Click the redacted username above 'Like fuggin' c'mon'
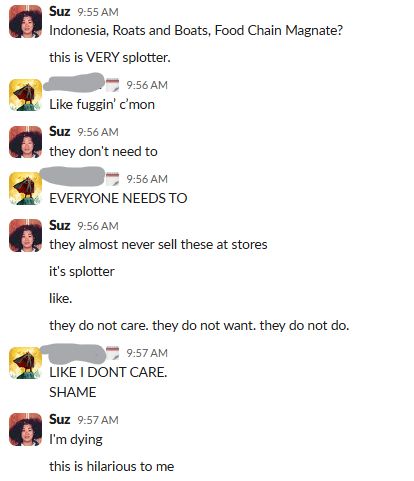Screen dimensions: 414x481 (x=74, y=82)
